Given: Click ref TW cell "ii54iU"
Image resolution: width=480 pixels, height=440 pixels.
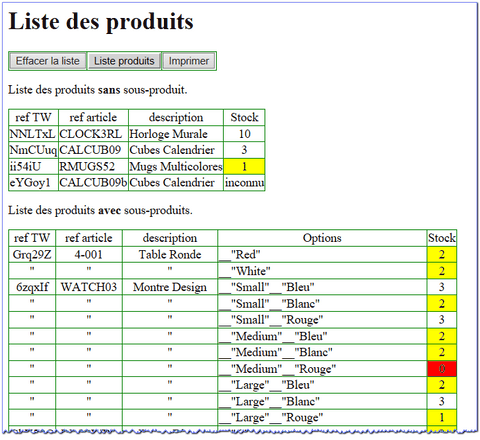Looking at the screenshot, I should [x=33, y=166].
